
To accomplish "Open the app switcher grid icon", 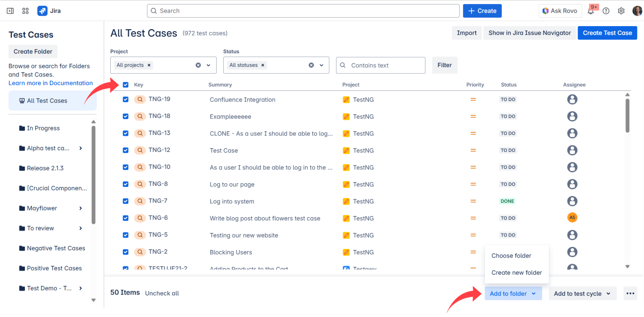I will 25,11.
